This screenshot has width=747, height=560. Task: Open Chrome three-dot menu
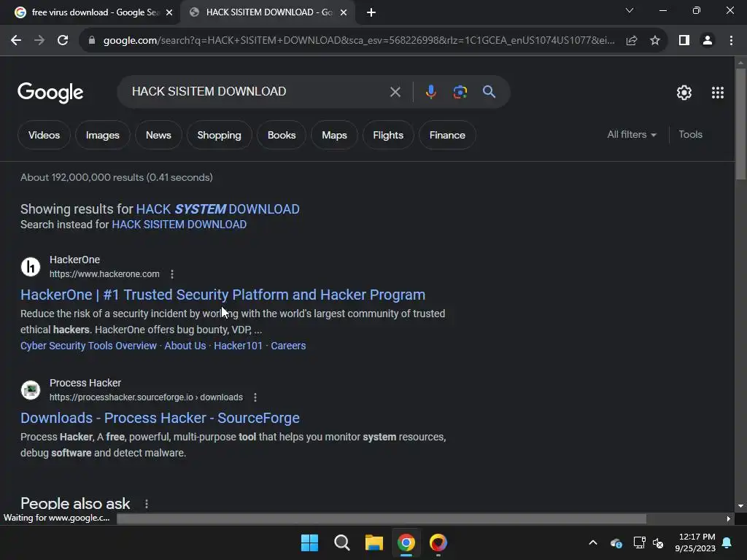click(731, 41)
